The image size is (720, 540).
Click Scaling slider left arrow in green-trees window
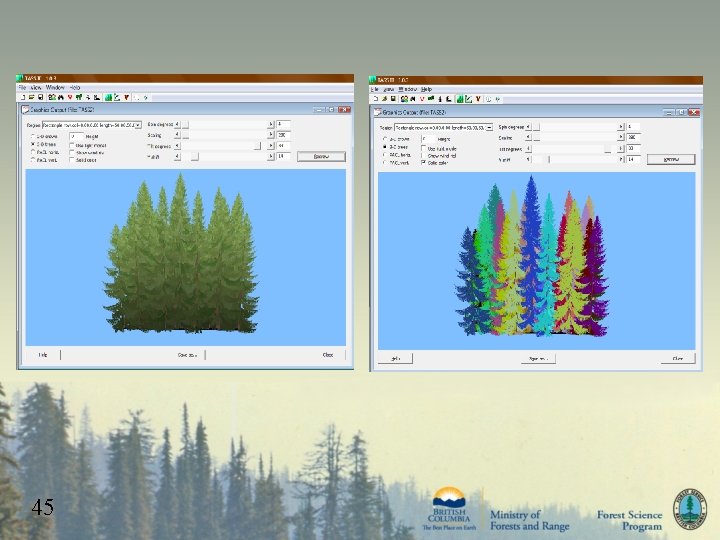pyautogui.click(x=177, y=135)
